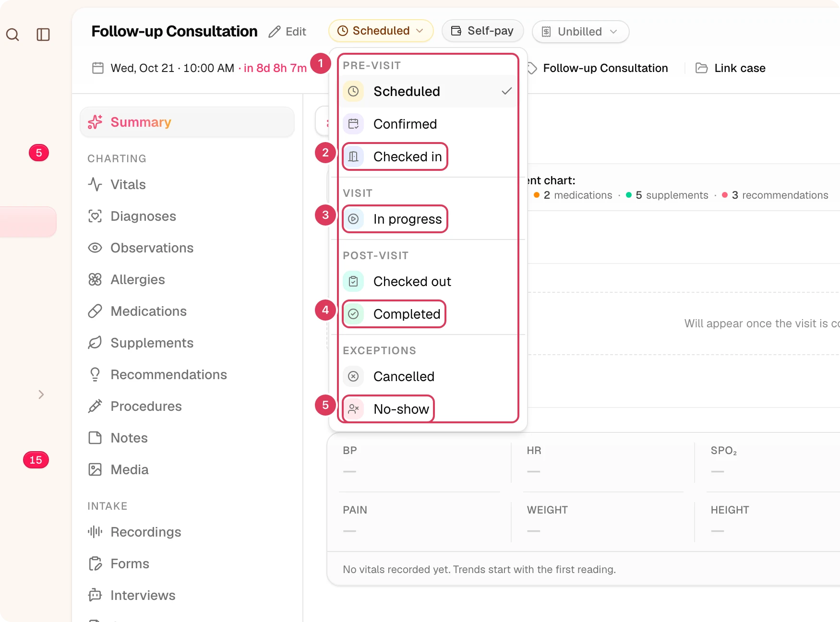Open the Notes section
The width and height of the screenshot is (840, 622).
pyautogui.click(x=187, y=438)
